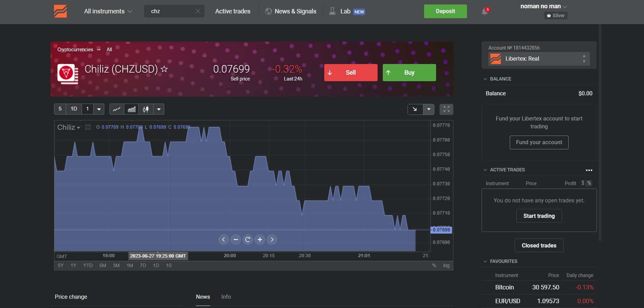The width and height of the screenshot is (644, 308).
Task: Reset the chart view
Action: (x=247, y=240)
